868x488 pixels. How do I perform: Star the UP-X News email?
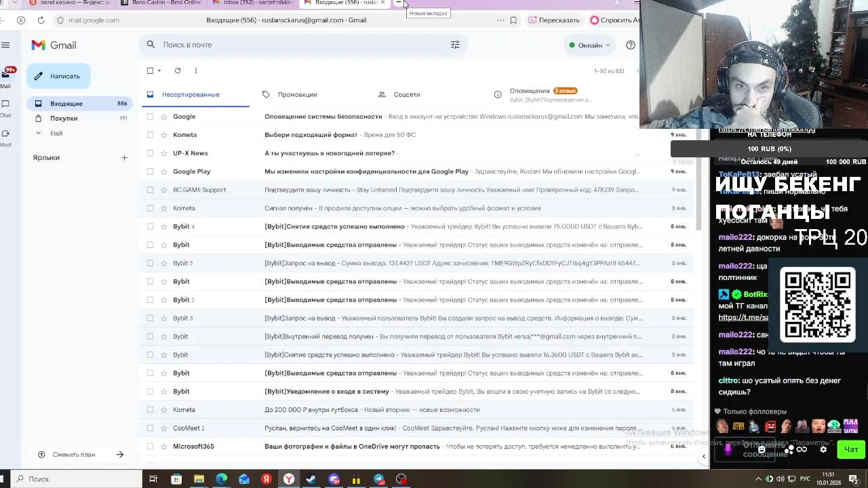click(x=163, y=153)
